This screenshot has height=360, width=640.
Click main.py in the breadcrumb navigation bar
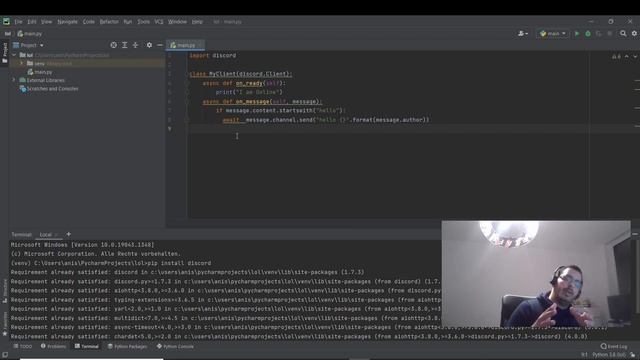tap(30, 33)
